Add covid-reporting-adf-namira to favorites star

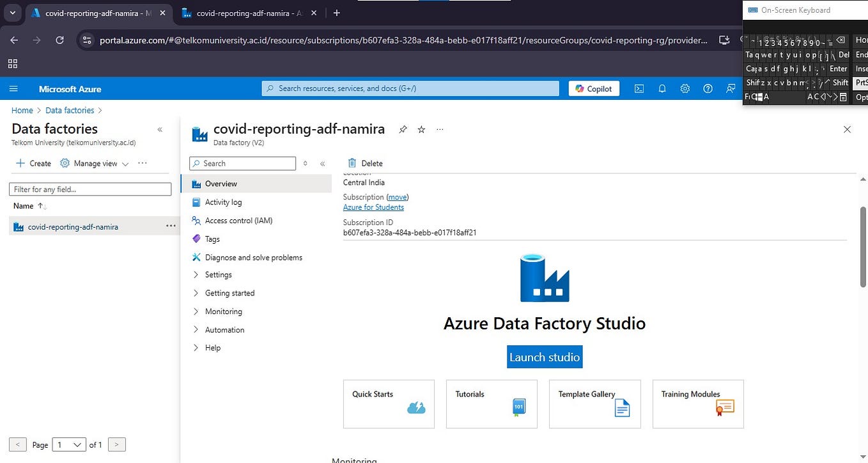coord(421,129)
